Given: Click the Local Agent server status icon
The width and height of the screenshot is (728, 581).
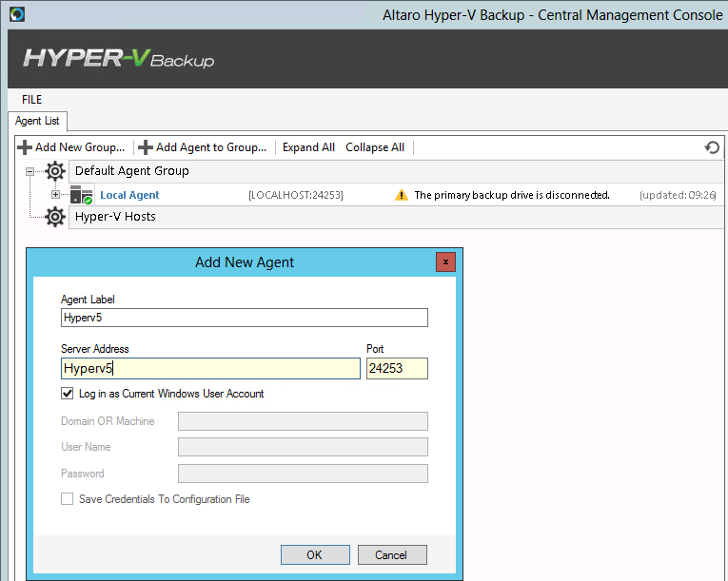Looking at the screenshot, I should coord(81,195).
